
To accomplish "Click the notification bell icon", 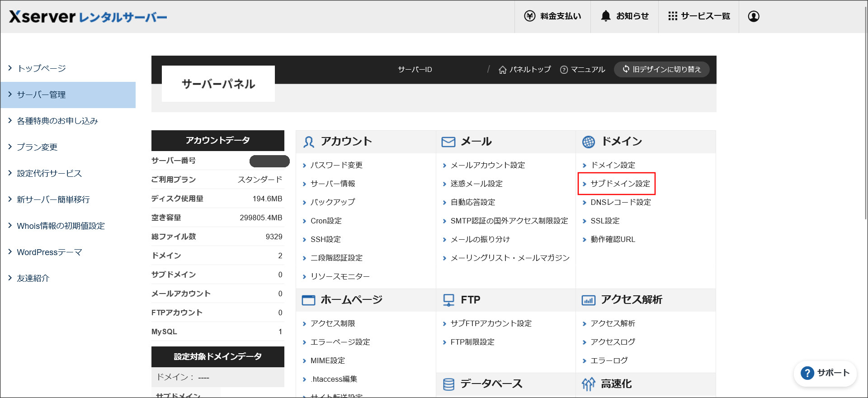I will coord(605,16).
